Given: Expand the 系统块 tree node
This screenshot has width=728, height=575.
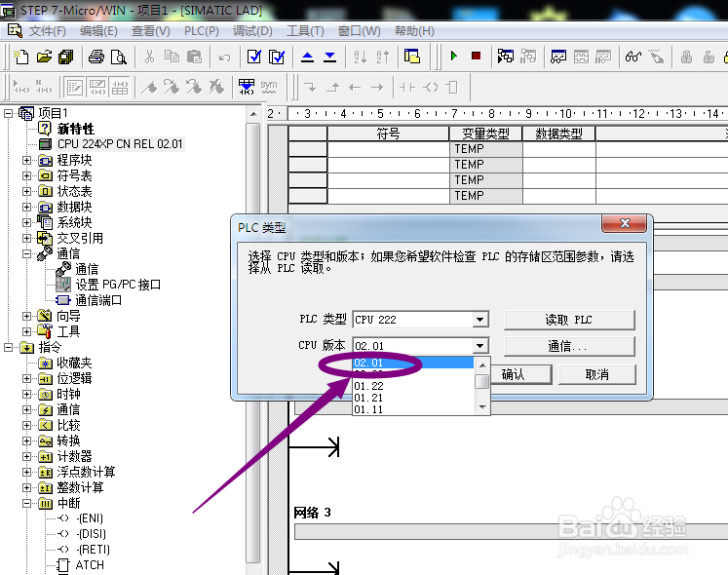Looking at the screenshot, I should coord(26,222).
